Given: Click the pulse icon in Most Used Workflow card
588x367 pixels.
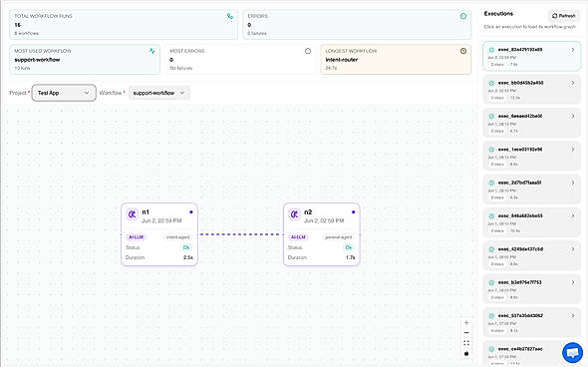Looking at the screenshot, I should tap(151, 51).
